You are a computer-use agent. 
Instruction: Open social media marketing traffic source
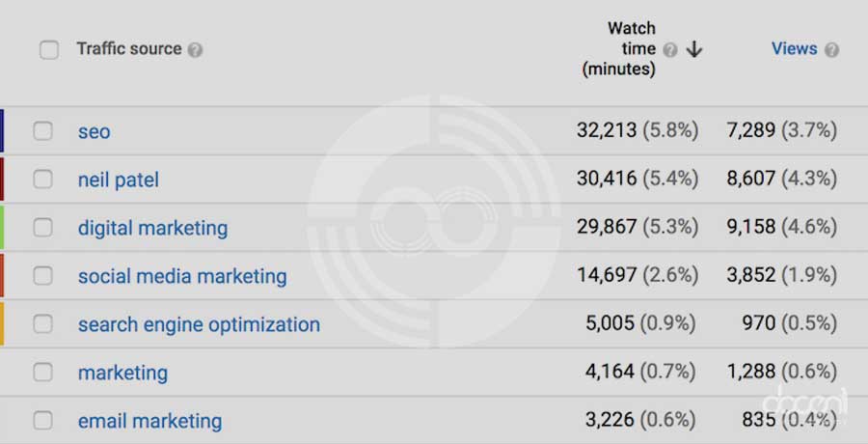(x=182, y=277)
